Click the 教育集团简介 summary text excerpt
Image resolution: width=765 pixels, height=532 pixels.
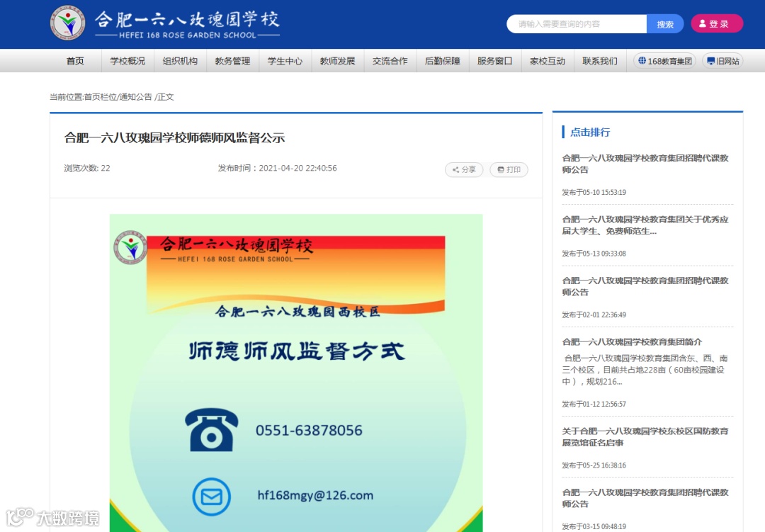[645, 370]
